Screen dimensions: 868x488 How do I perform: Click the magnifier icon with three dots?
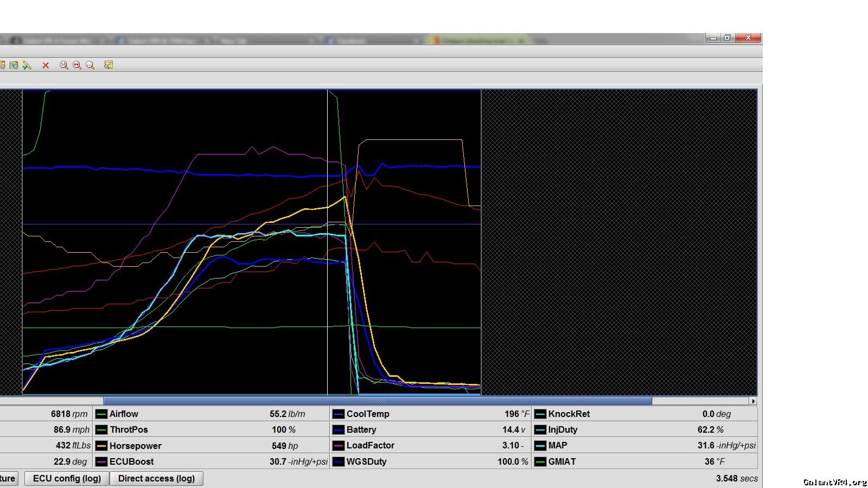tap(90, 65)
